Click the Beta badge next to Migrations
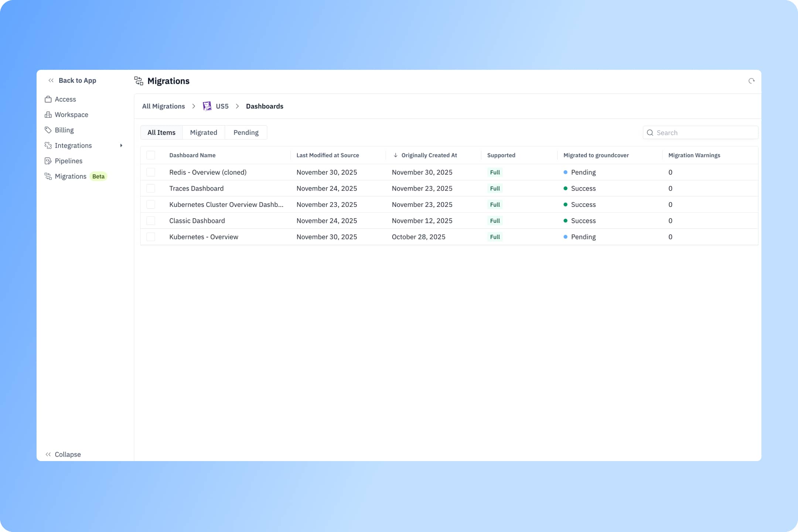The height and width of the screenshot is (532, 798). click(98, 177)
